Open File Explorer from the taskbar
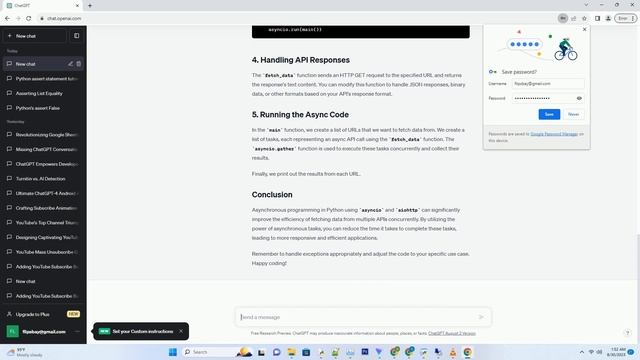Viewport: 640px width, 360px height. 291,352
